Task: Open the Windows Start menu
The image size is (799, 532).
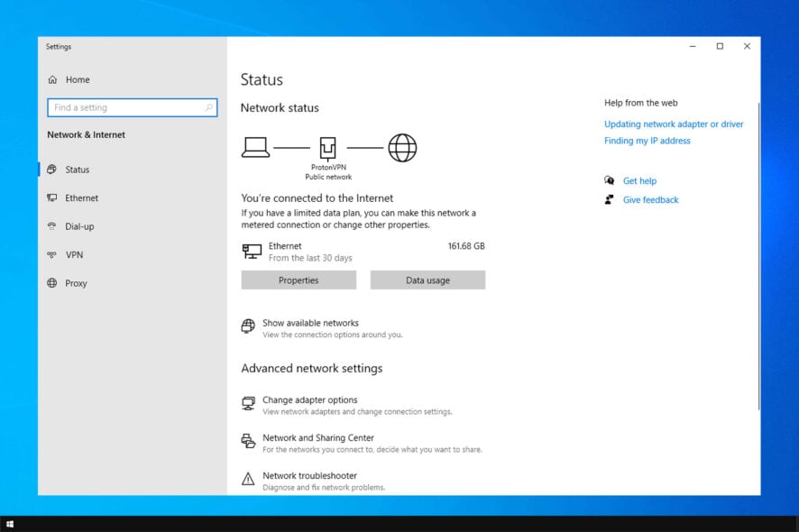Action: pos(12,521)
